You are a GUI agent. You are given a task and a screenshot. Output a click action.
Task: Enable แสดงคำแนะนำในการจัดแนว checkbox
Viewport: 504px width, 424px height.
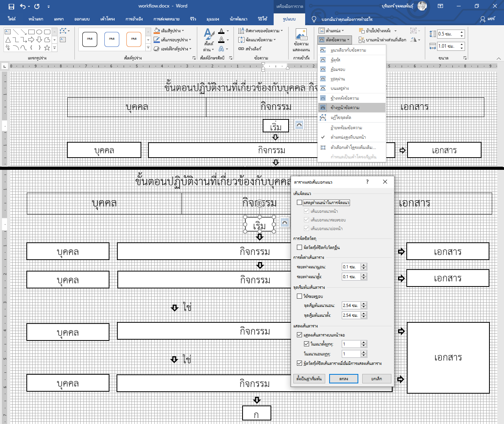coord(300,203)
